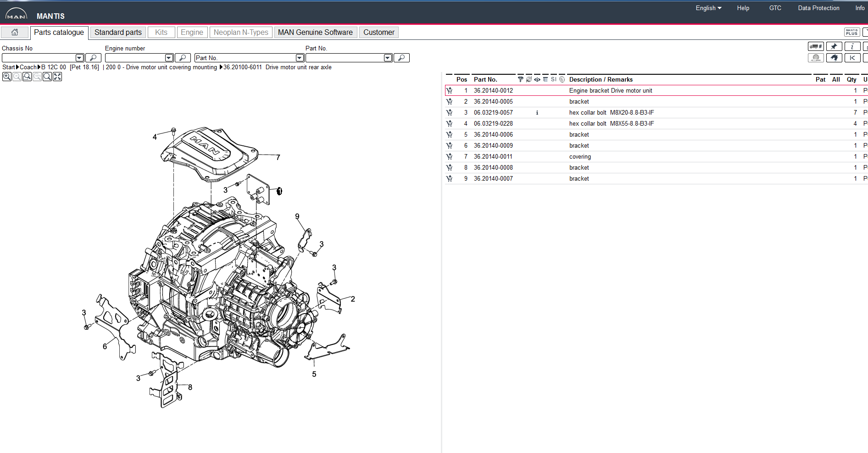Select the Zoom In magnifier tool
The height and width of the screenshot is (453, 868).
(x=6, y=77)
